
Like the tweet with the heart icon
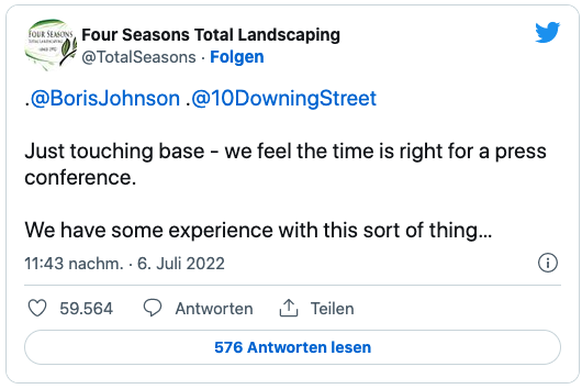(x=37, y=308)
